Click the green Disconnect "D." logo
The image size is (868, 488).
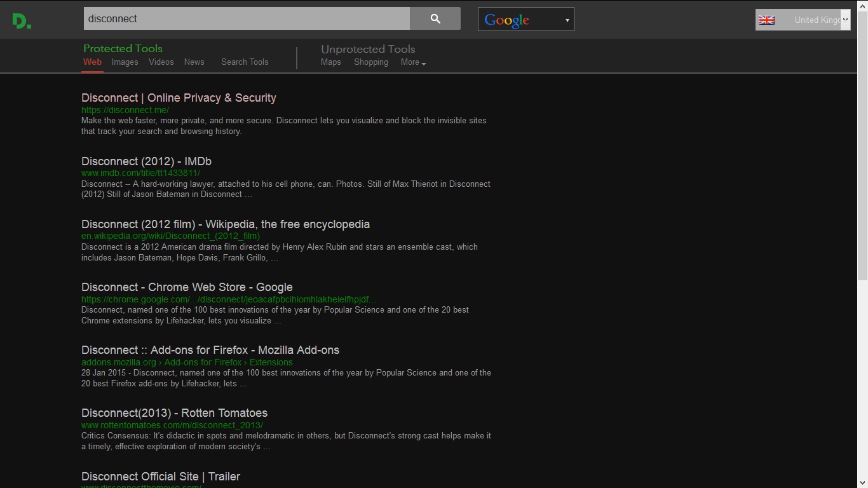tap(21, 21)
